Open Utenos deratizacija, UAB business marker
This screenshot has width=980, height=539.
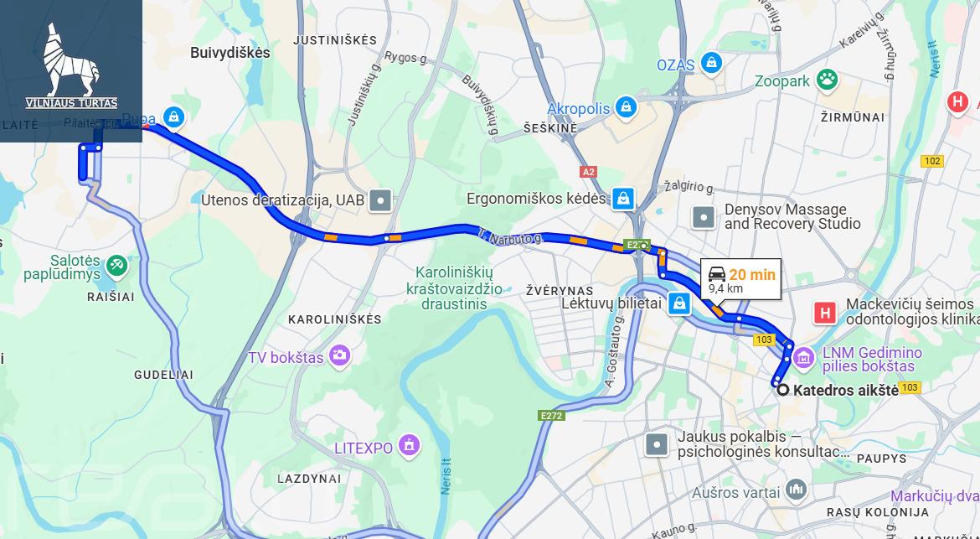(380, 201)
